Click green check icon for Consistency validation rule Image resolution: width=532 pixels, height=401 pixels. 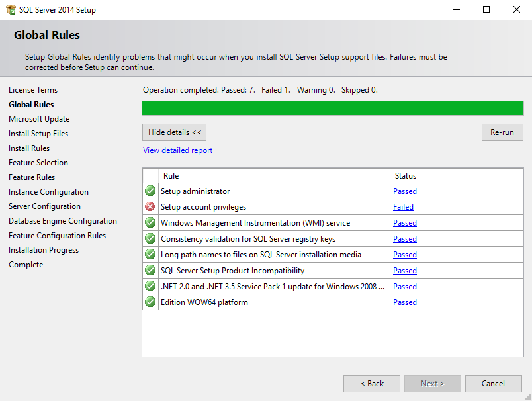point(150,239)
